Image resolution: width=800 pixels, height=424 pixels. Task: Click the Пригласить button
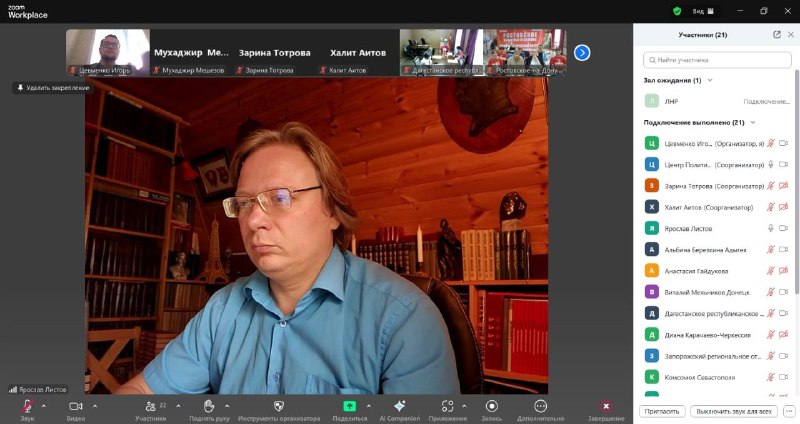(662, 411)
